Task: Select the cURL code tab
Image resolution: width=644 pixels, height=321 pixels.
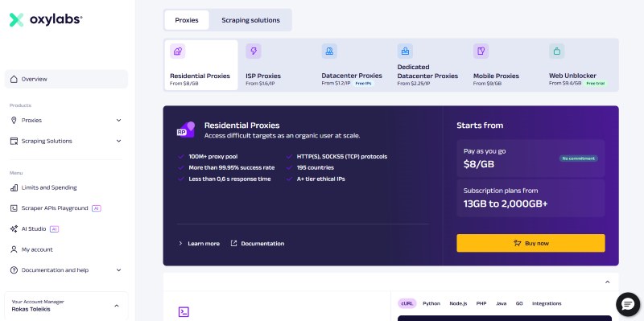Action: 407,303
